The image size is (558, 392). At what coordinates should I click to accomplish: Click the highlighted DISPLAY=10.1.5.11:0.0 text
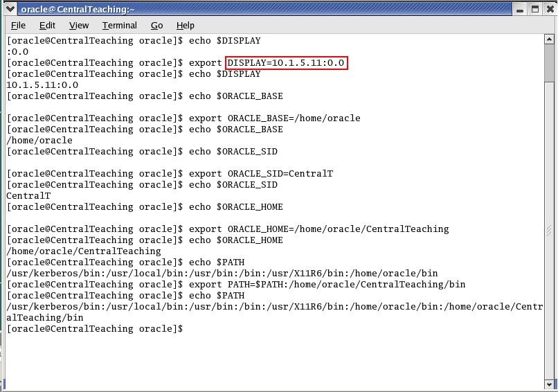coord(286,63)
